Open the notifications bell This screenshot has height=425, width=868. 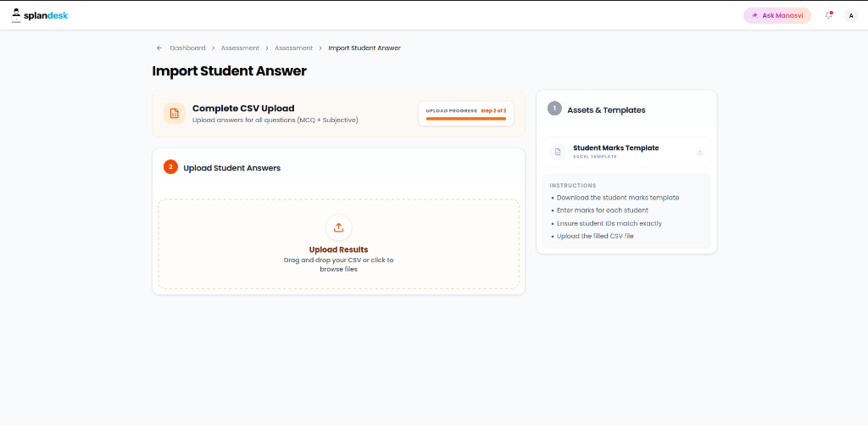829,15
